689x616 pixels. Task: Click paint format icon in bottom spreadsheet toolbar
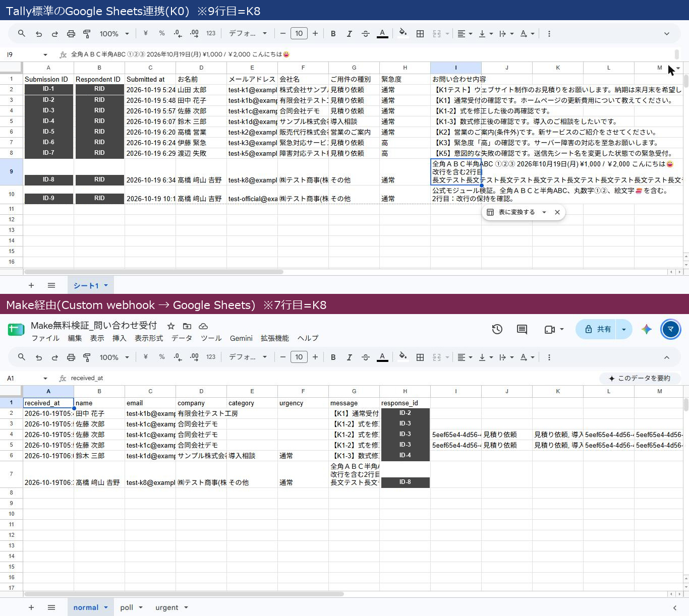tap(87, 357)
